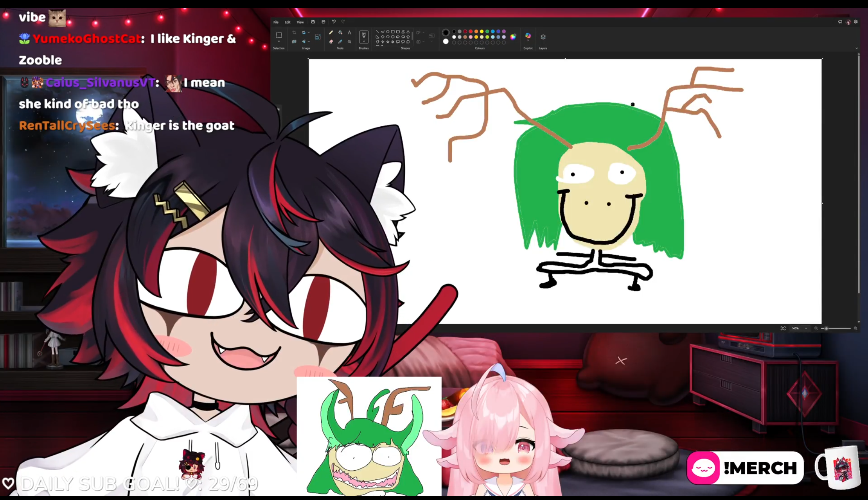Click the merch mug image
Screen dimensions: 868x500
[x=838, y=468]
